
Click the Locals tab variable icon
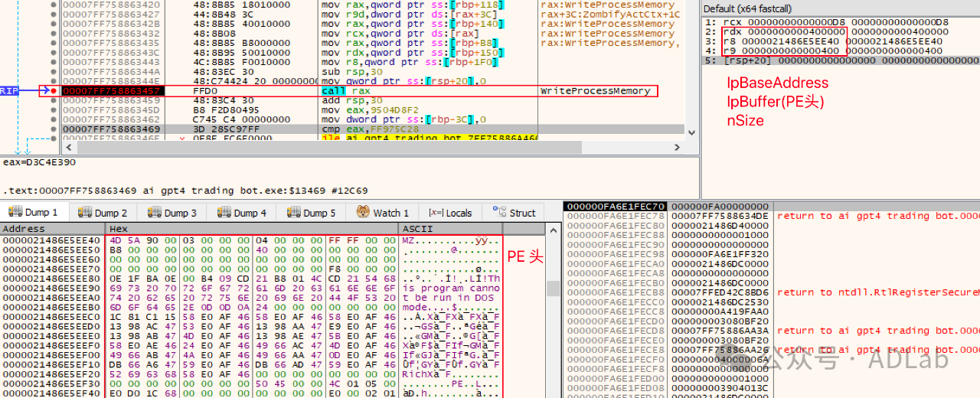click(x=435, y=213)
